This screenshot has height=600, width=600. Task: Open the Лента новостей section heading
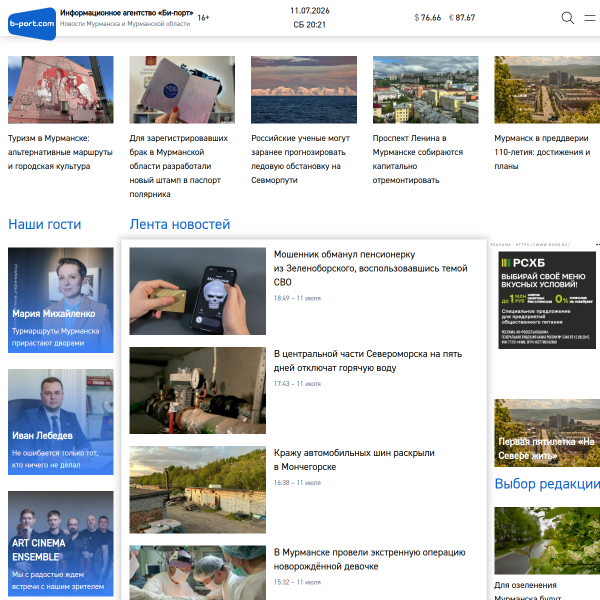click(x=180, y=224)
